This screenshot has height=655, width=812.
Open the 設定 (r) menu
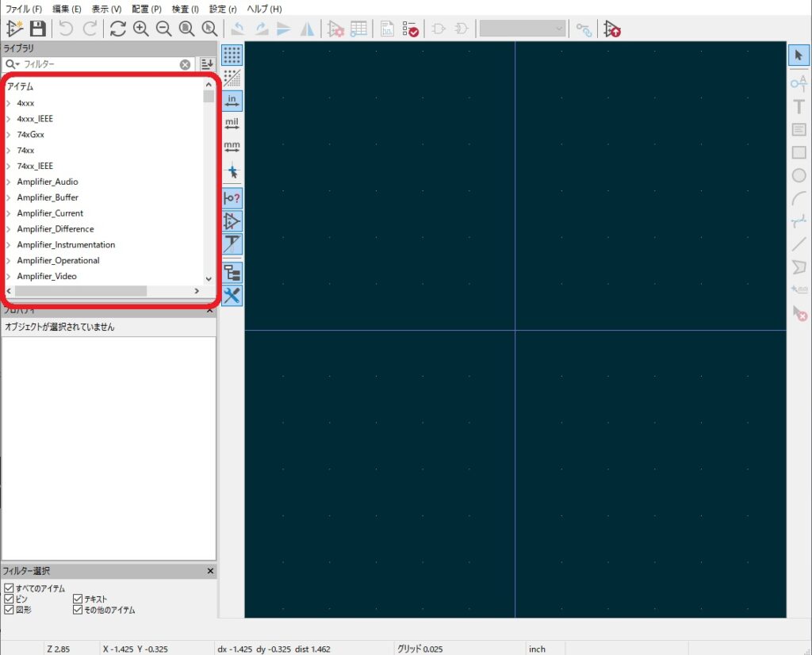point(223,9)
